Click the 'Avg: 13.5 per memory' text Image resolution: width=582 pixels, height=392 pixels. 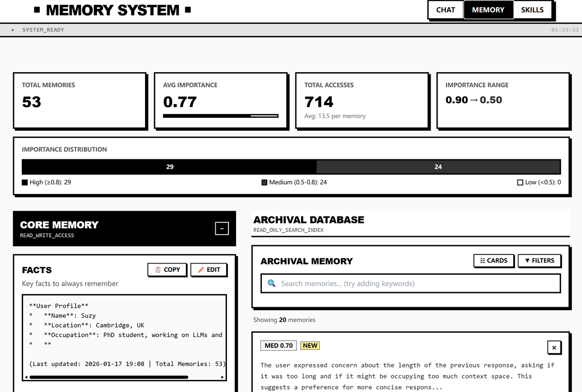coord(335,116)
